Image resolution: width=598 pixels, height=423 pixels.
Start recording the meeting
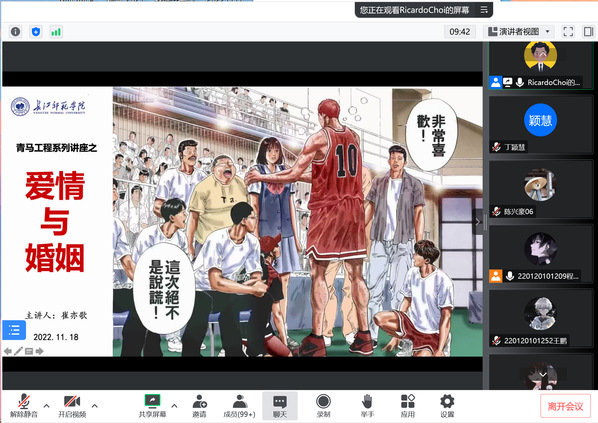(x=323, y=406)
